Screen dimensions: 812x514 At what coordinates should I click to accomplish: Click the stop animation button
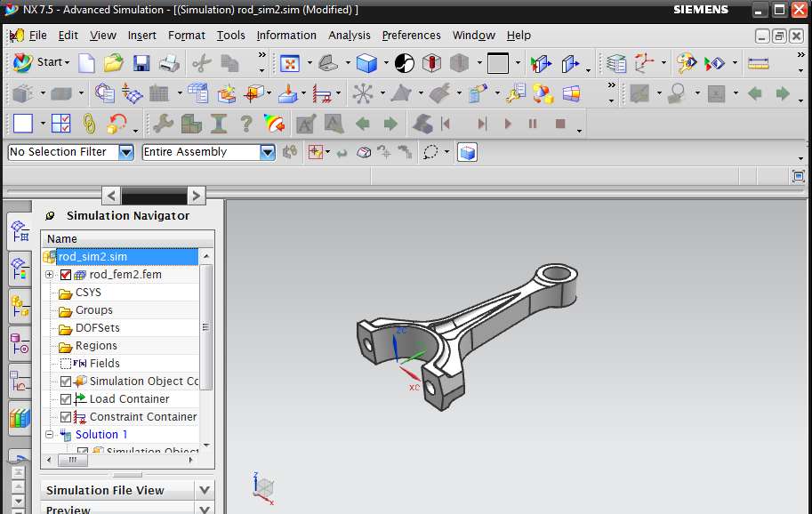pos(559,124)
